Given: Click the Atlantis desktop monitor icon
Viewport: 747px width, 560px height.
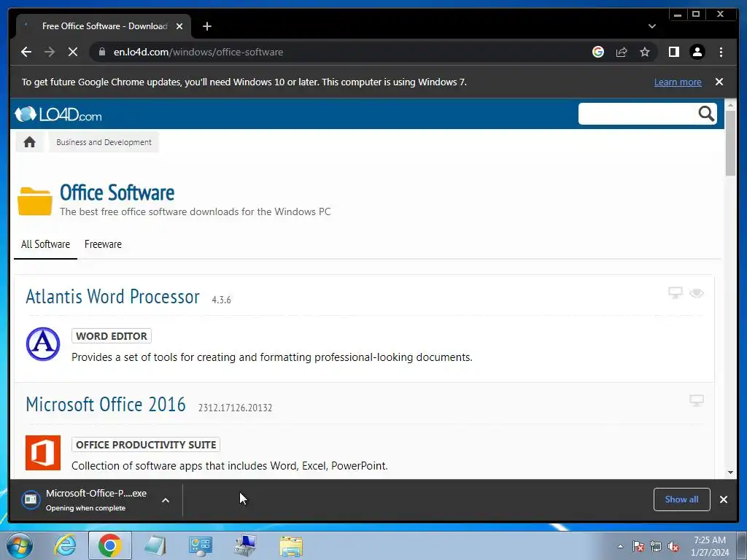Looking at the screenshot, I should coord(675,292).
